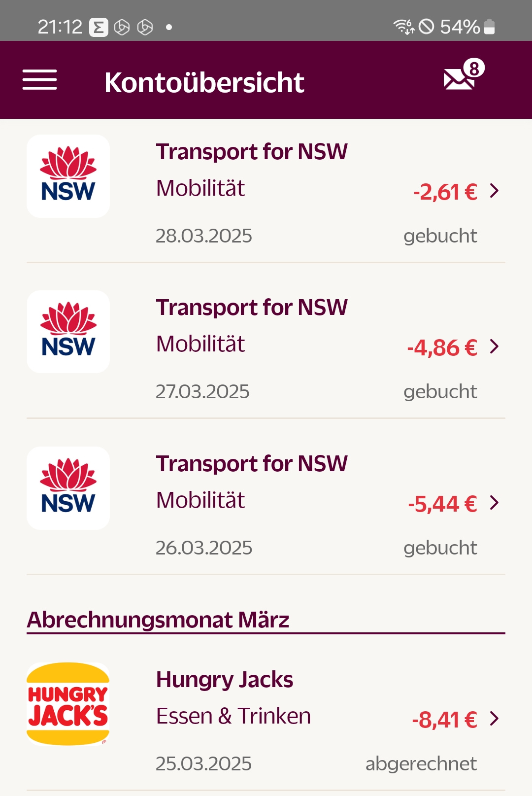Expand the -4,86 € transaction chevron

(495, 346)
